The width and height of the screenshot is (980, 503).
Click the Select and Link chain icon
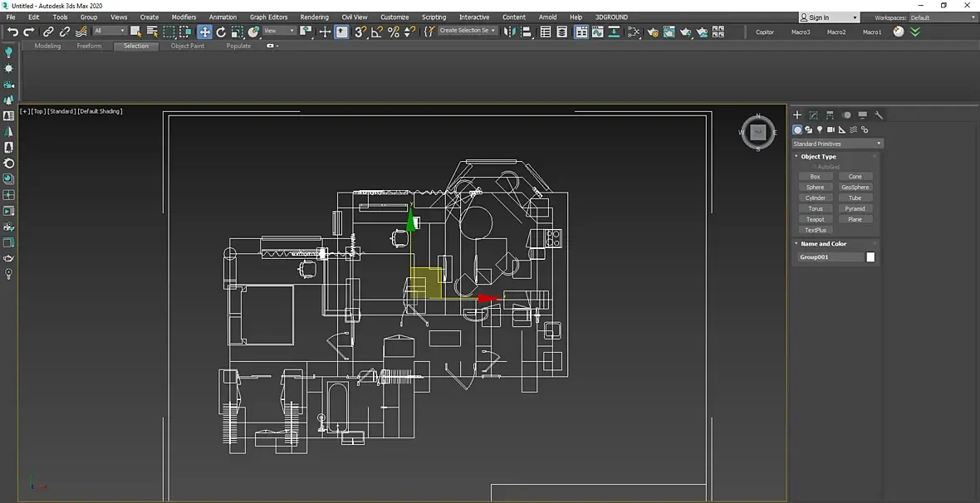click(x=48, y=32)
